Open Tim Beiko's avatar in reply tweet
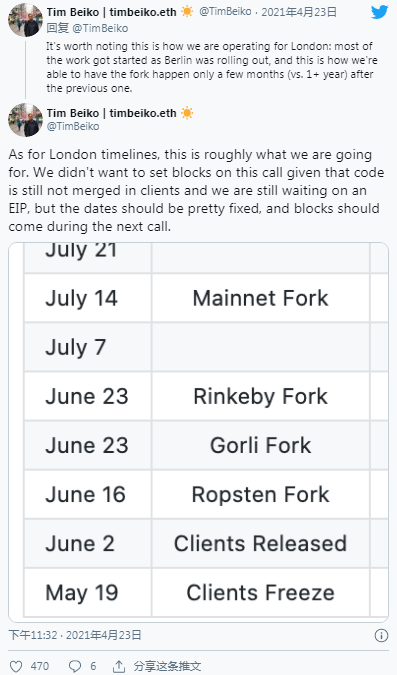The image size is (397, 675). 25,19
